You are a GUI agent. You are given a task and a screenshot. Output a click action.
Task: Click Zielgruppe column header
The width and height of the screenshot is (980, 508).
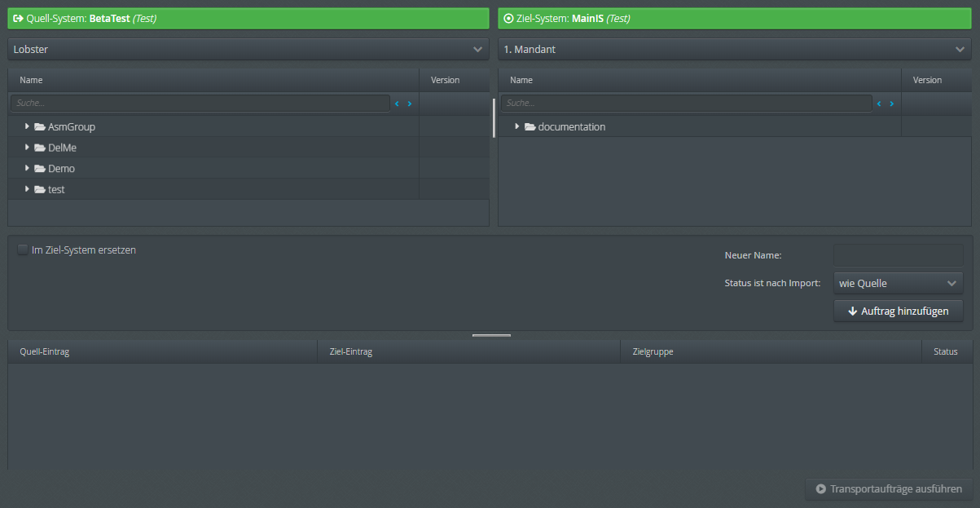771,351
